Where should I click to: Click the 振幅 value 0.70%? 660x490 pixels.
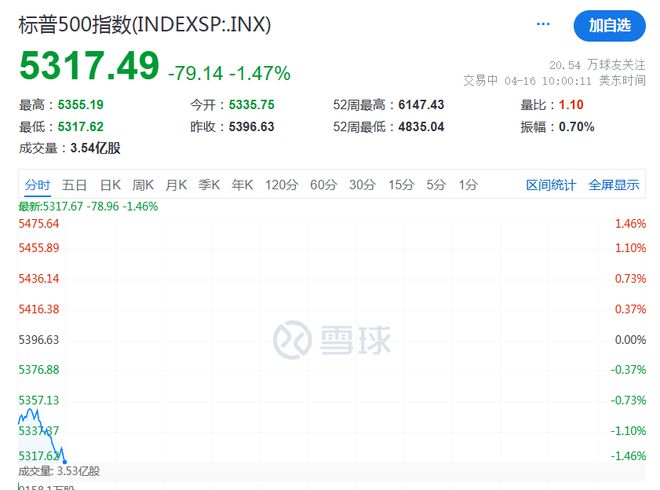pyautogui.click(x=577, y=127)
